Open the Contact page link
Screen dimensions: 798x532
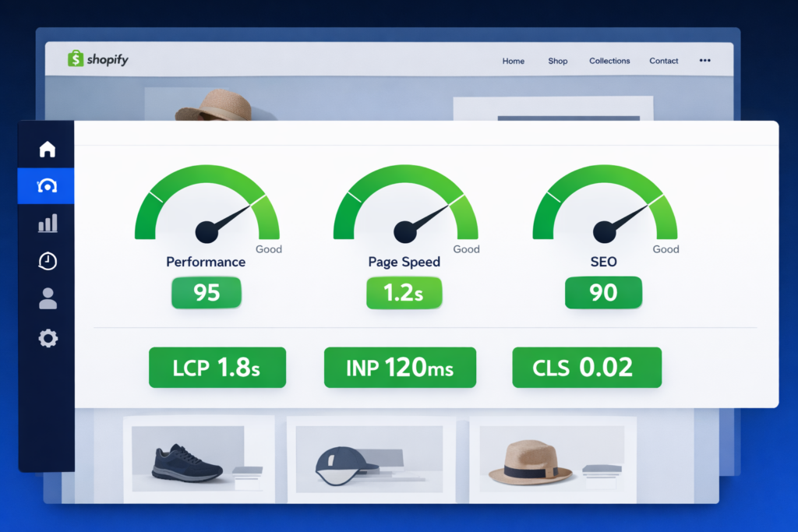(x=663, y=61)
